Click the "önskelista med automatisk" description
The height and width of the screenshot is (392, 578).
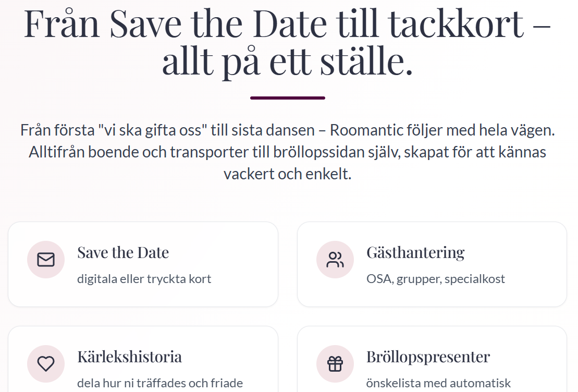tap(439, 383)
